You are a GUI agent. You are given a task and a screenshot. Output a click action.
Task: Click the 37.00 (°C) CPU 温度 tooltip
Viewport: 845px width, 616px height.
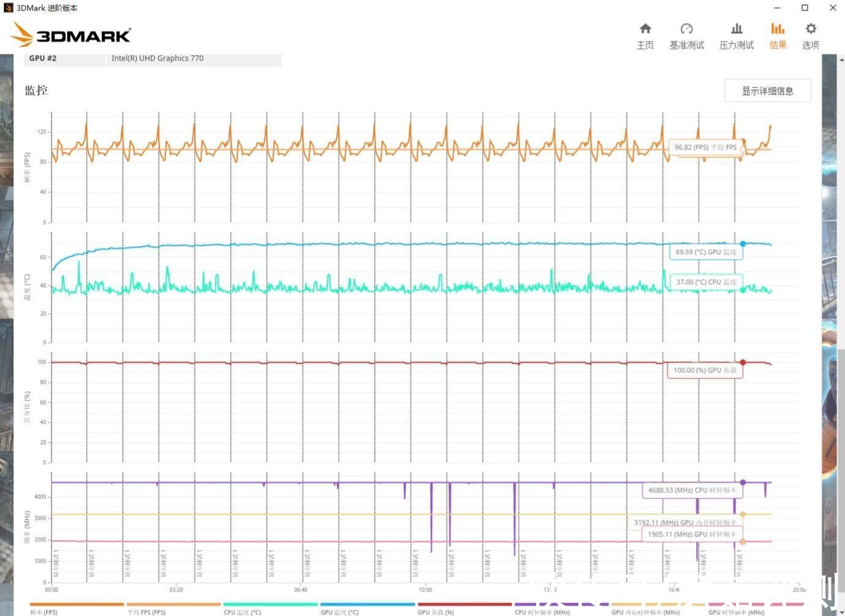coord(706,282)
